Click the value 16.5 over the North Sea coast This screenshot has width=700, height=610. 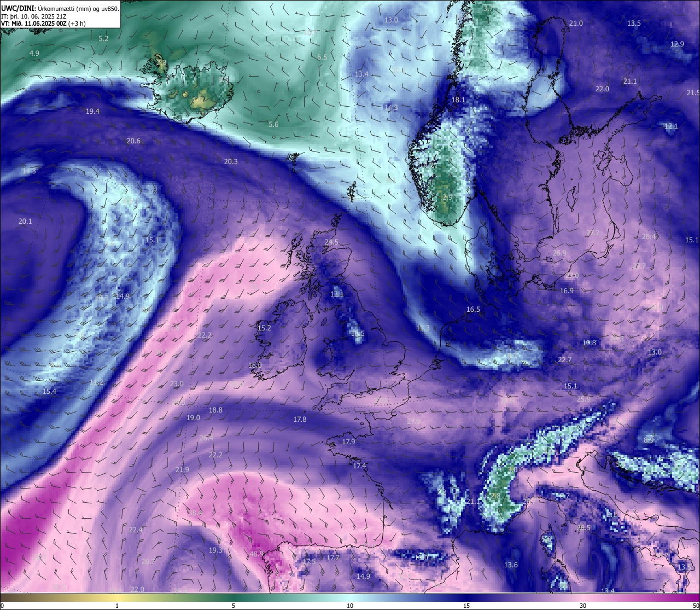point(473,310)
